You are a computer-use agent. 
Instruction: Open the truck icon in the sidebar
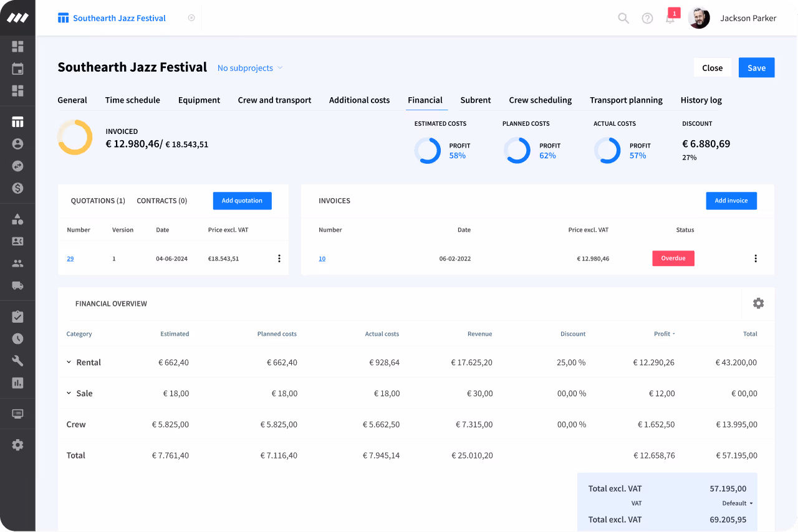tap(17, 285)
